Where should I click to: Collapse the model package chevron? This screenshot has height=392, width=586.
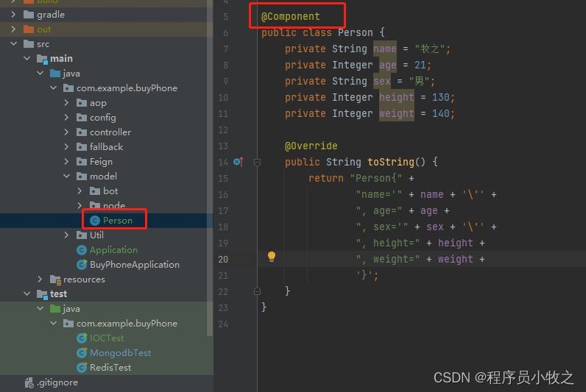(67, 176)
